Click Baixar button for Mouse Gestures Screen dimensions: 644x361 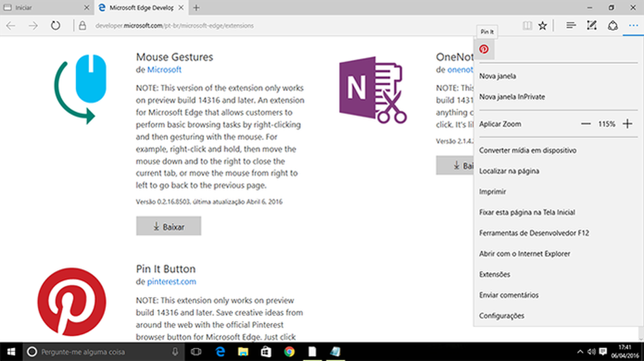point(169,226)
